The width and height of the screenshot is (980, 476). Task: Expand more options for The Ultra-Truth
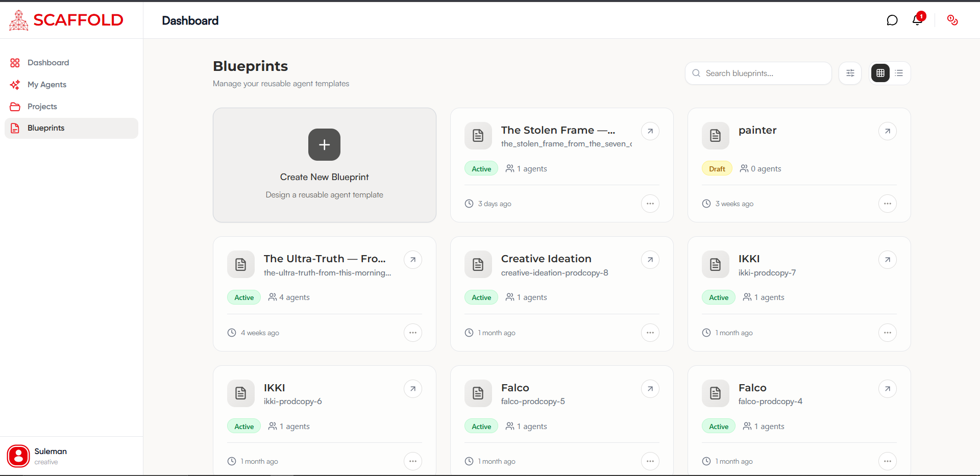413,333
